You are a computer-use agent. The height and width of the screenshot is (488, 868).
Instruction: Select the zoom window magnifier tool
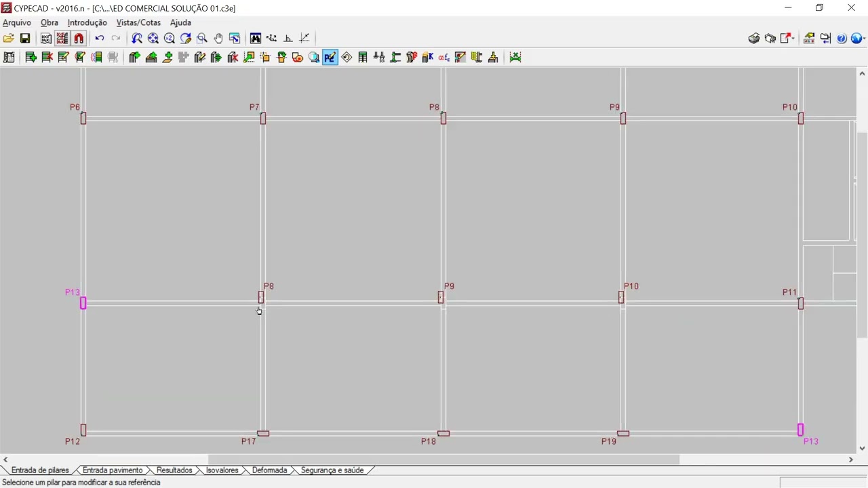click(x=202, y=39)
